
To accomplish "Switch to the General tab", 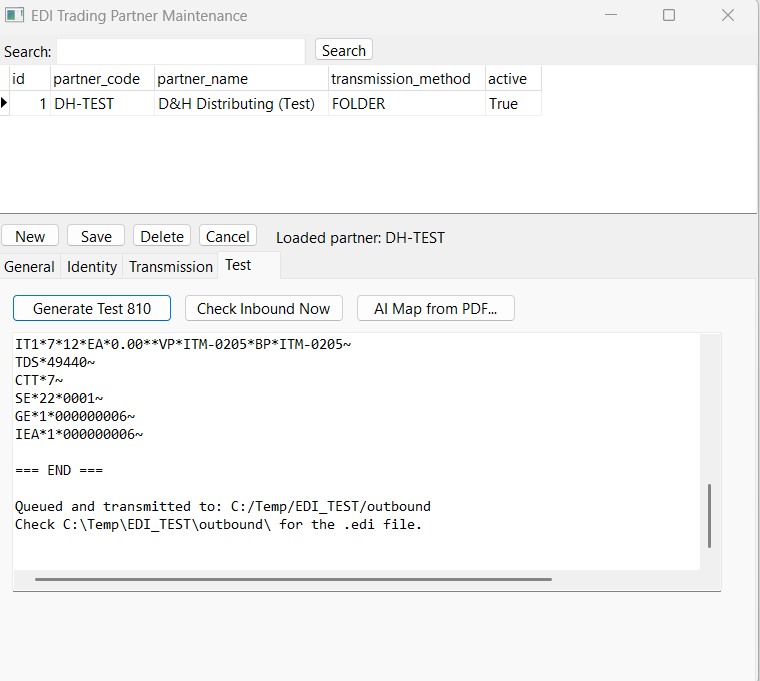I will click(x=29, y=266).
